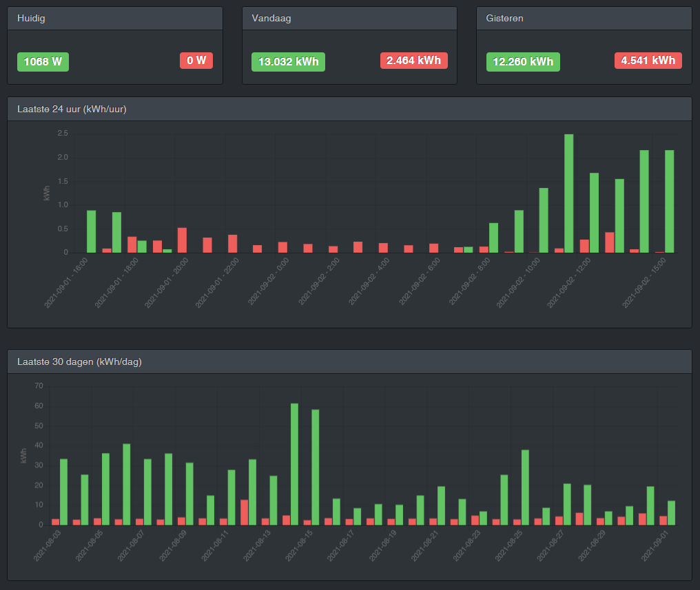
Task: Click the 2021-09-02 - 8:00 axis label
Action: point(470,282)
